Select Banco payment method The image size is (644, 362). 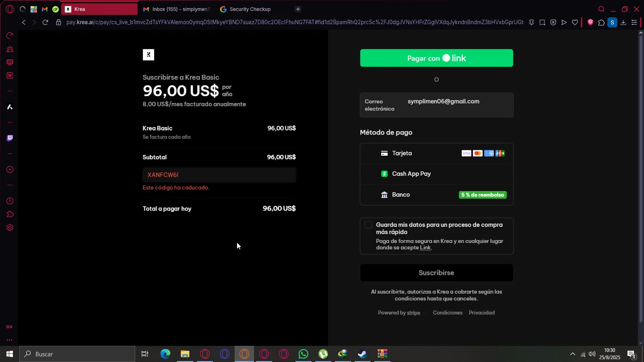437,195
